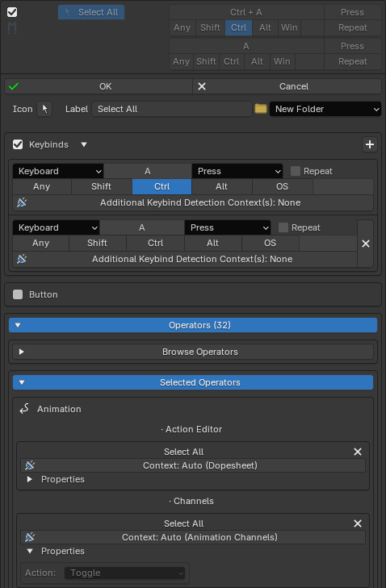Open the New Folder dropdown
Screen dimensions: 386x588
(x=325, y=109)
